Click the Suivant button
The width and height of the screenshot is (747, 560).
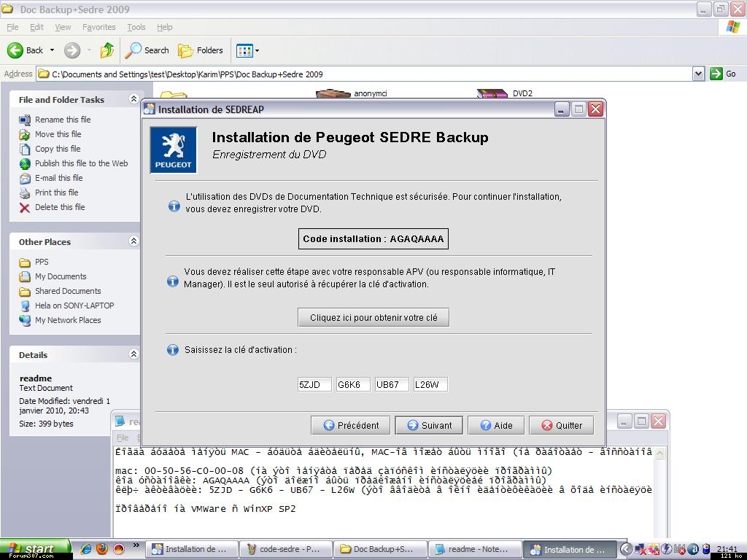(429, 425)
